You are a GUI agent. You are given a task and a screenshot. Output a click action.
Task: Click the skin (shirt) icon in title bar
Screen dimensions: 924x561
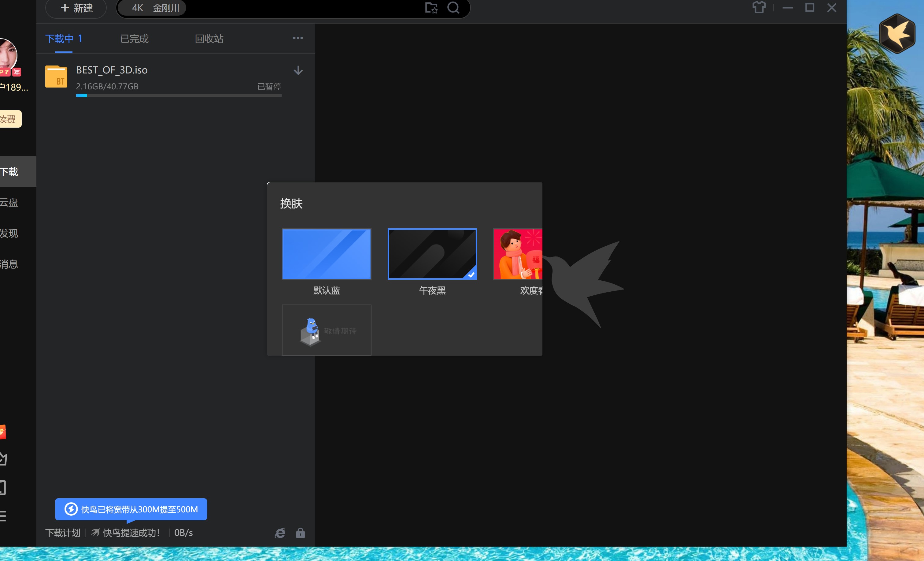[759, 8]
